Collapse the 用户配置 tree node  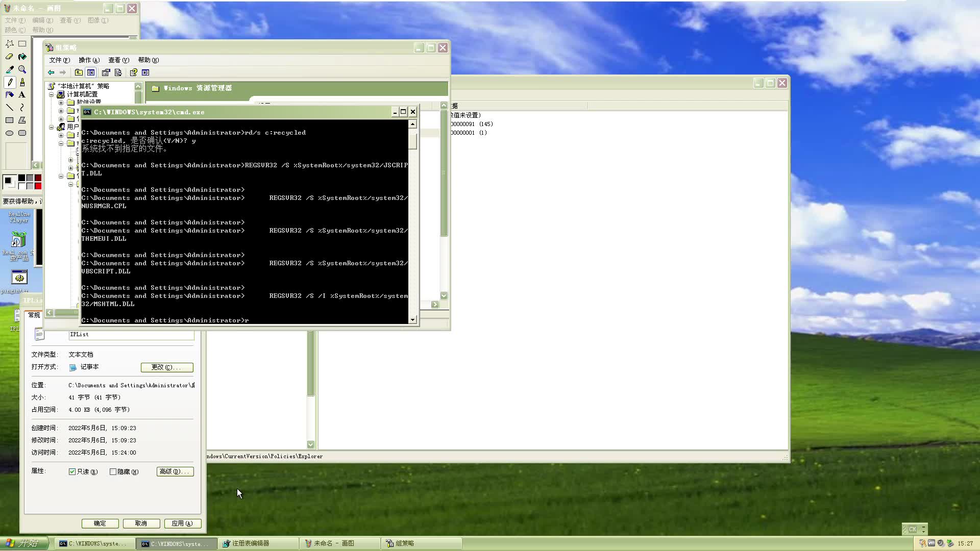tap(52, 127)
